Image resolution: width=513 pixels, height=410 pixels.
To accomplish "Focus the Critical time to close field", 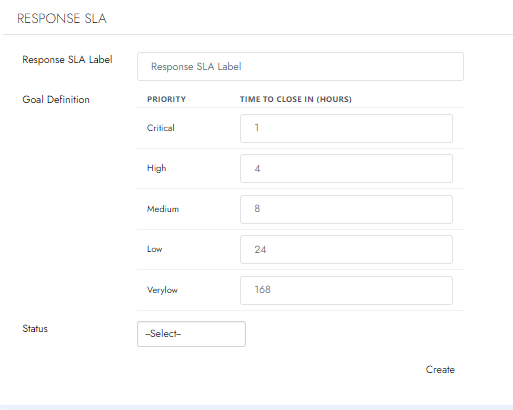I will [x=346, y=128].
